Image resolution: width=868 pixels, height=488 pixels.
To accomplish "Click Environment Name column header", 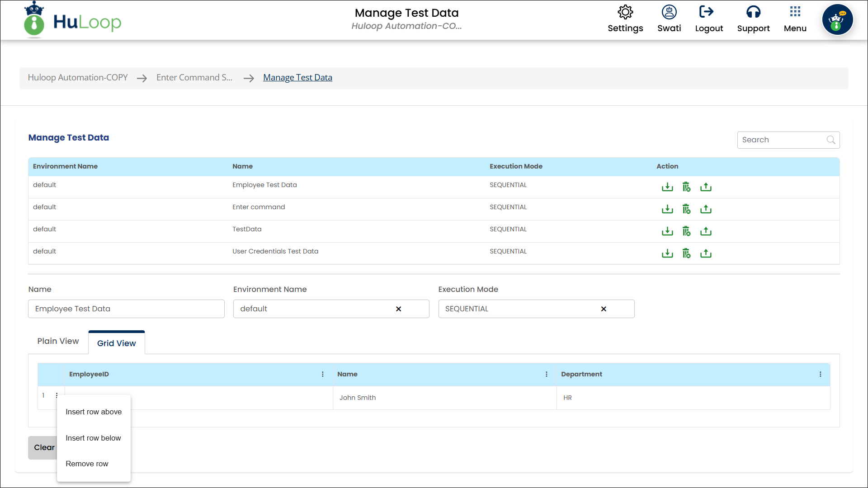I will click(65, 166).
